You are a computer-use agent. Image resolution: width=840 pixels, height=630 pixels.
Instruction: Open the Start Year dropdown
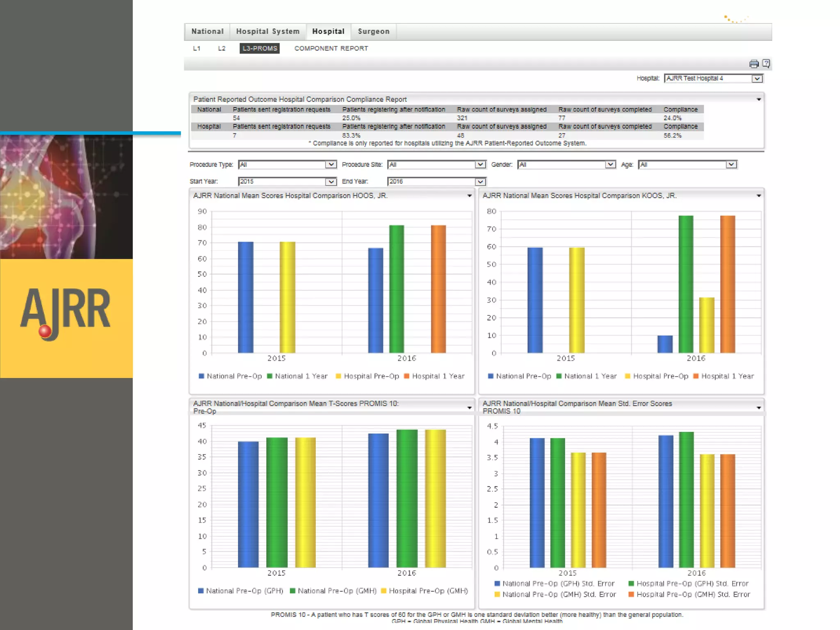[331, 182]
